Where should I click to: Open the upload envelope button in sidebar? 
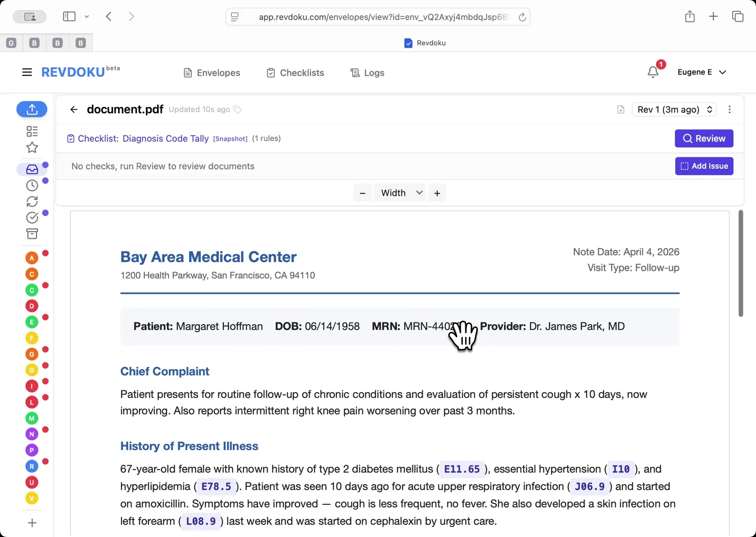click(x=32, y=109)
